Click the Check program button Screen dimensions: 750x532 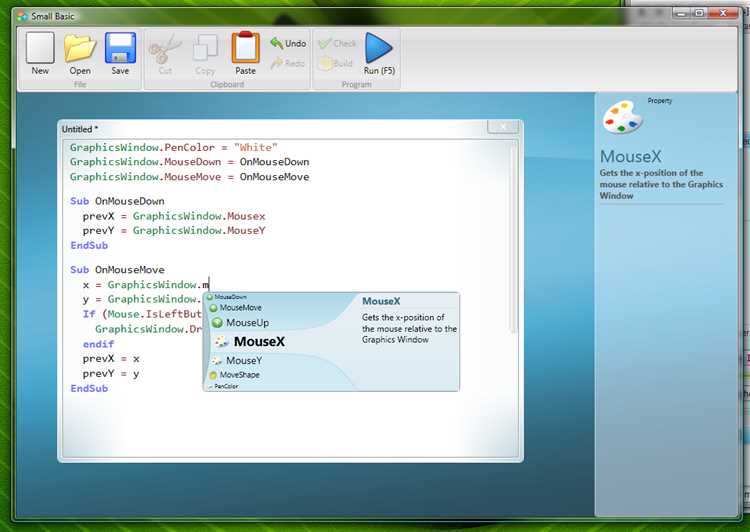click(x=337, y=43)
